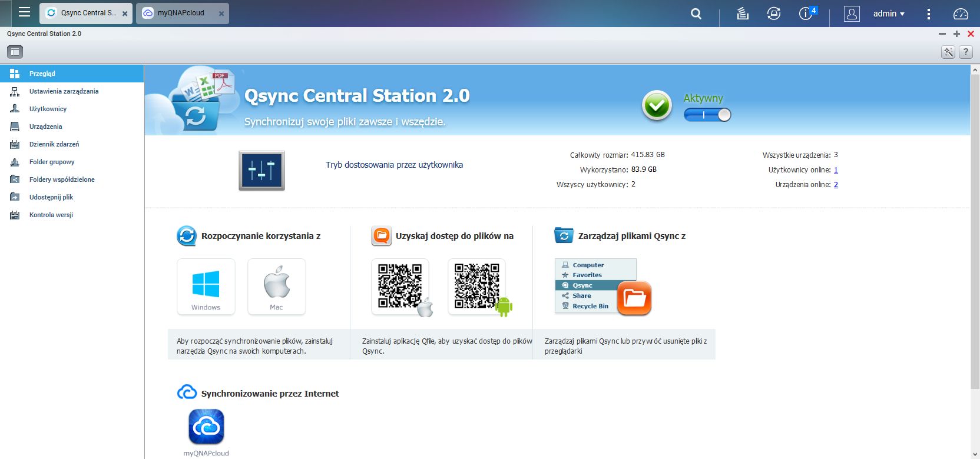Image resolution: width=980 pixels, height=459 pixels.
Task: Open Foldery współdzielone in the sidebar
Action: click(72, 179)
